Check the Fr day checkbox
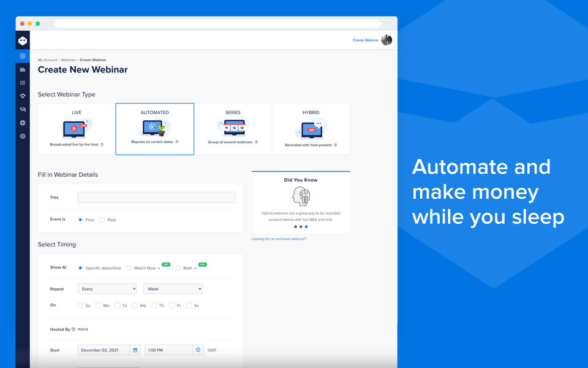 (171, 305)
